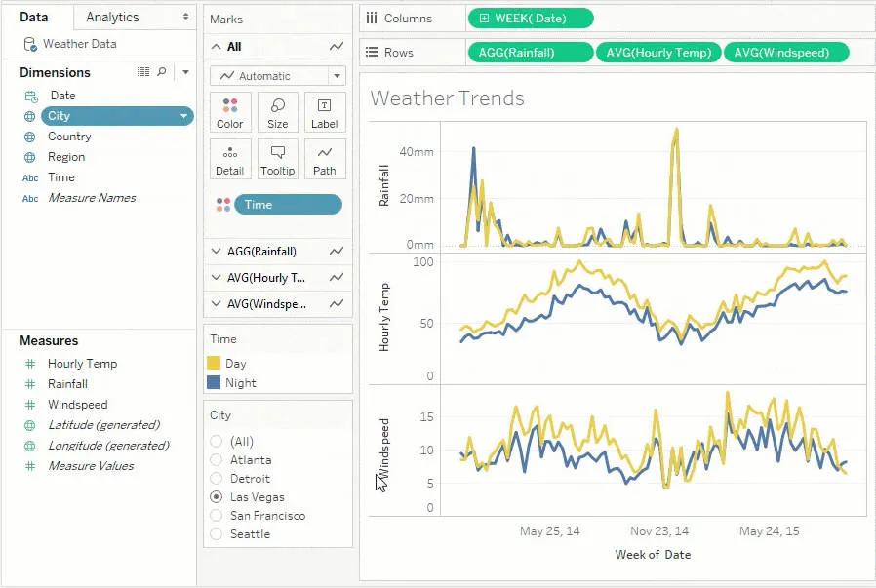The image size is (876, 588).
Task: Select the Windspeed measure field
Action: pos(78,405)
